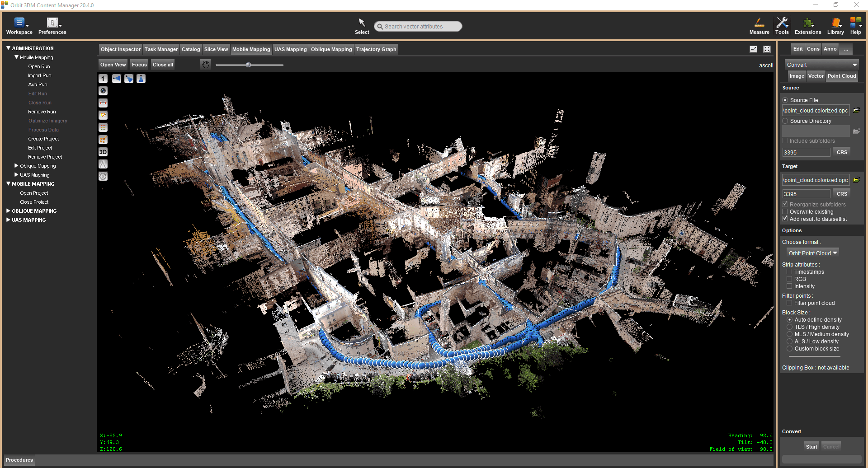
Task: Click the red double-arrow measure icon
Action: pyautogui.click(x=103, y=103)
